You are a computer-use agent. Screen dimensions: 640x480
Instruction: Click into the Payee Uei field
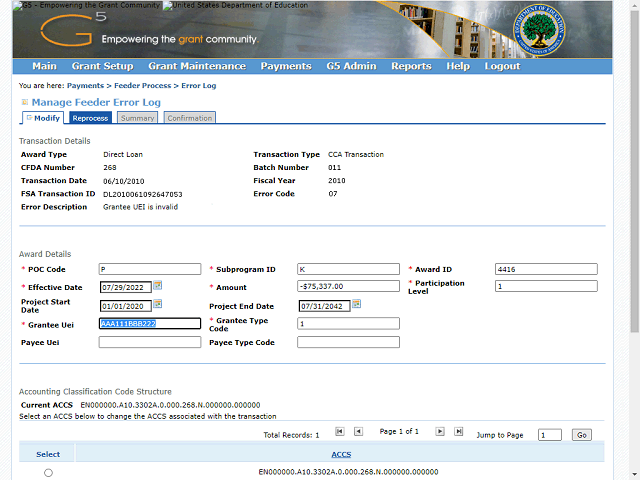(x=149, y=342)
